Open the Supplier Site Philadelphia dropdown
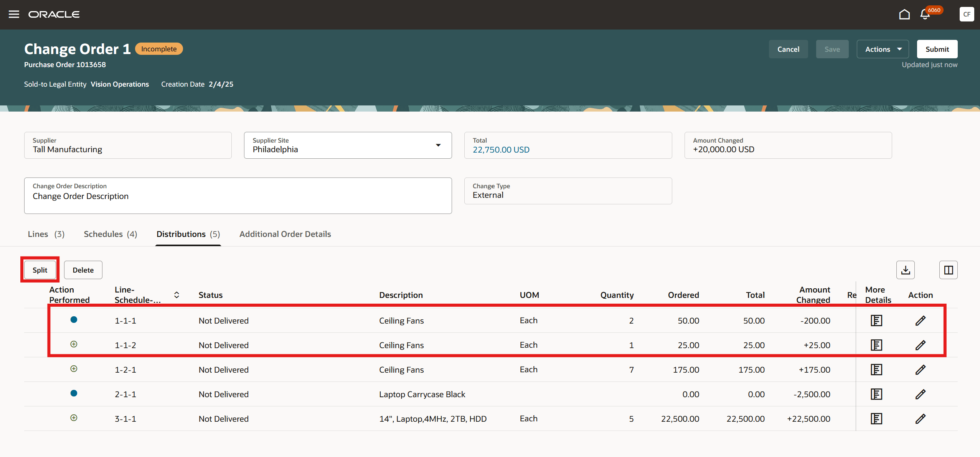 pos(438,145)
